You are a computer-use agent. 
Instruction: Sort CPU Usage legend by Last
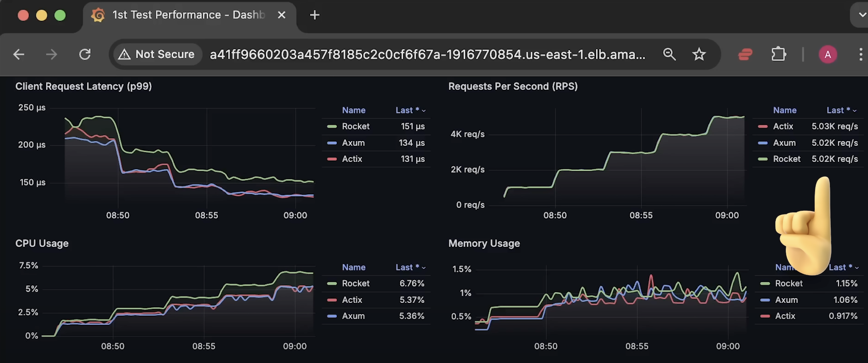pyautogui.click(x=410, y=267)
